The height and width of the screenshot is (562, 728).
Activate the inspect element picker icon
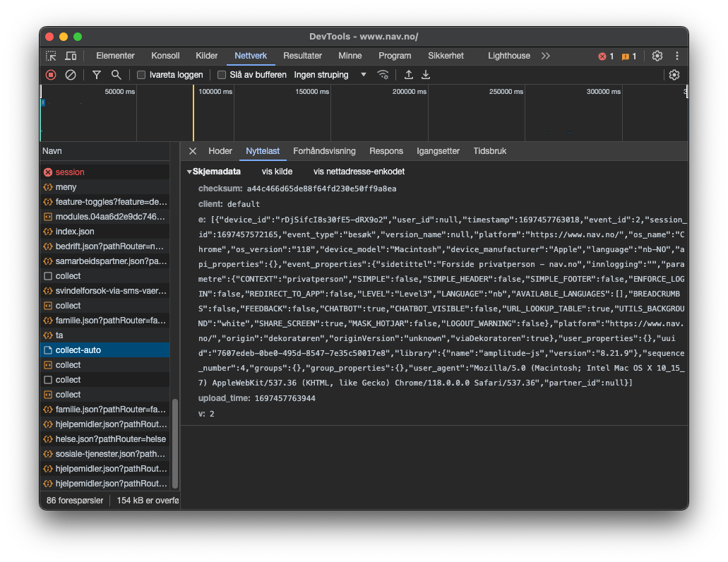click(x=51, y=56)
